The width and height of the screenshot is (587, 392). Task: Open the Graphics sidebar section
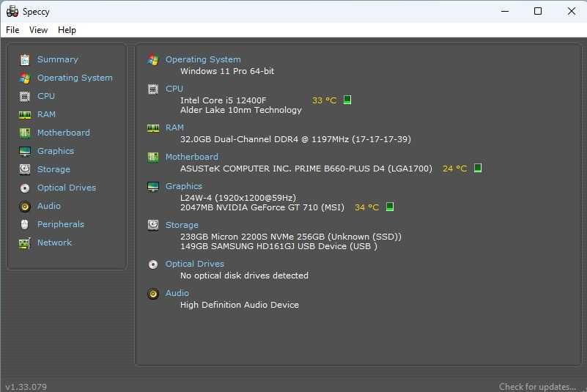point(56,151)
